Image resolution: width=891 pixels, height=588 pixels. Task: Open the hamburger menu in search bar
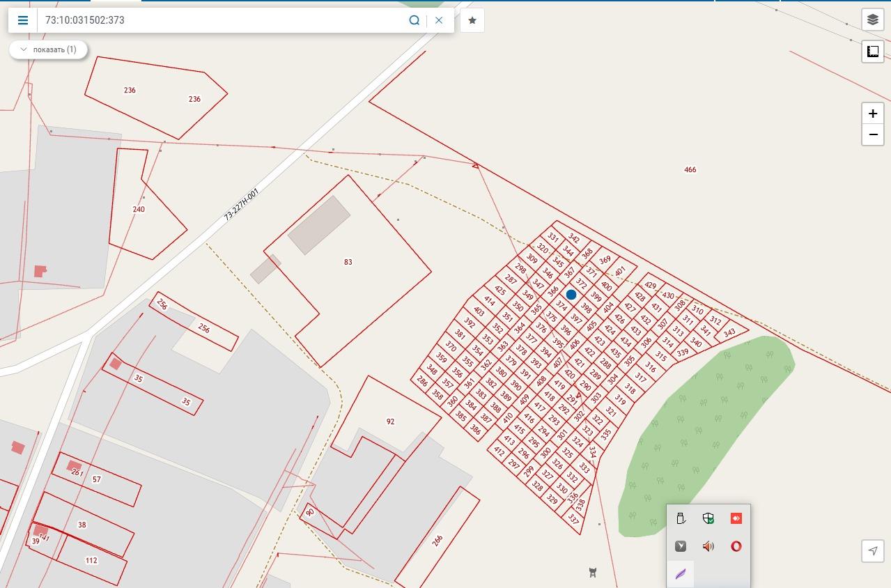(x=23, y=20)
